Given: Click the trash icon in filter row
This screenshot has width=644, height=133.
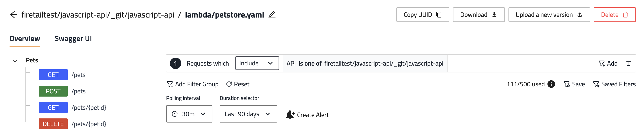Looking at the screenshot, I should (629, 63).
